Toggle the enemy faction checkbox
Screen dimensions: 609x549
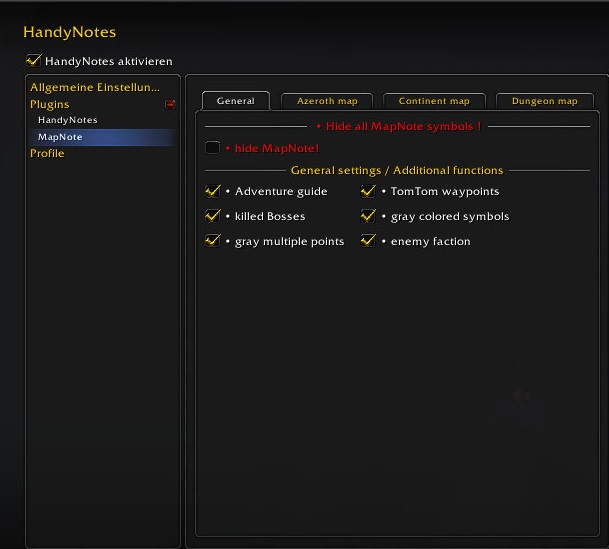coord(368,241)
